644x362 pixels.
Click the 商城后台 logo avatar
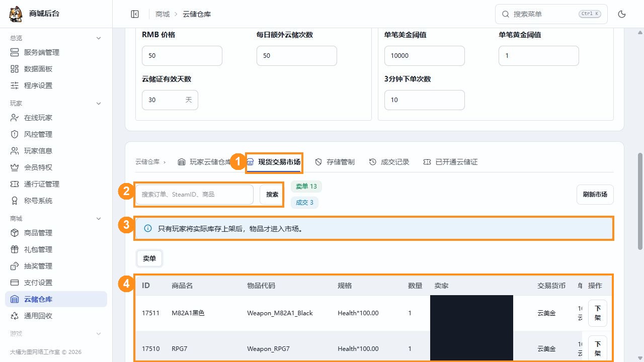[x=16, y=14]
